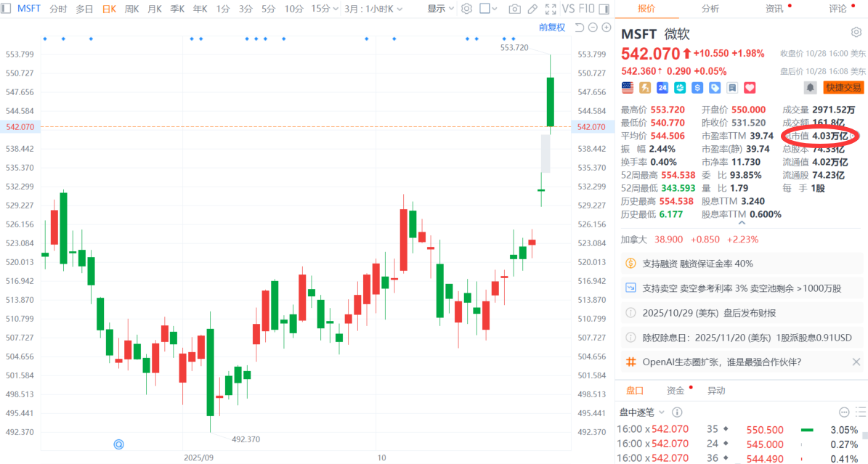Image resolution: width=868 pixels, height=464 pixels.
Task: Select 季K quarterly candlestick period
Action: 177,9
